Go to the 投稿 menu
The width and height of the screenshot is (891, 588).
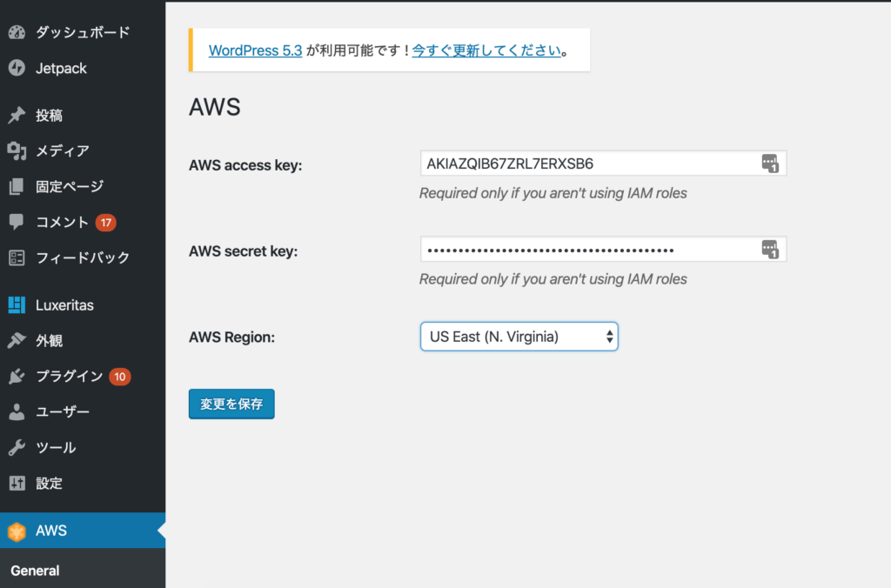click(x=83, y=116)
